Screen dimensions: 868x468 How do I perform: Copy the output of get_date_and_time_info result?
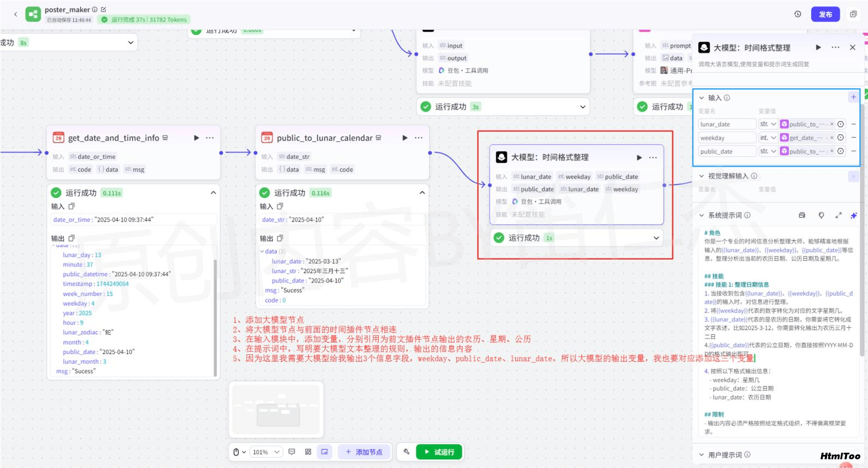tap(72, 238)
